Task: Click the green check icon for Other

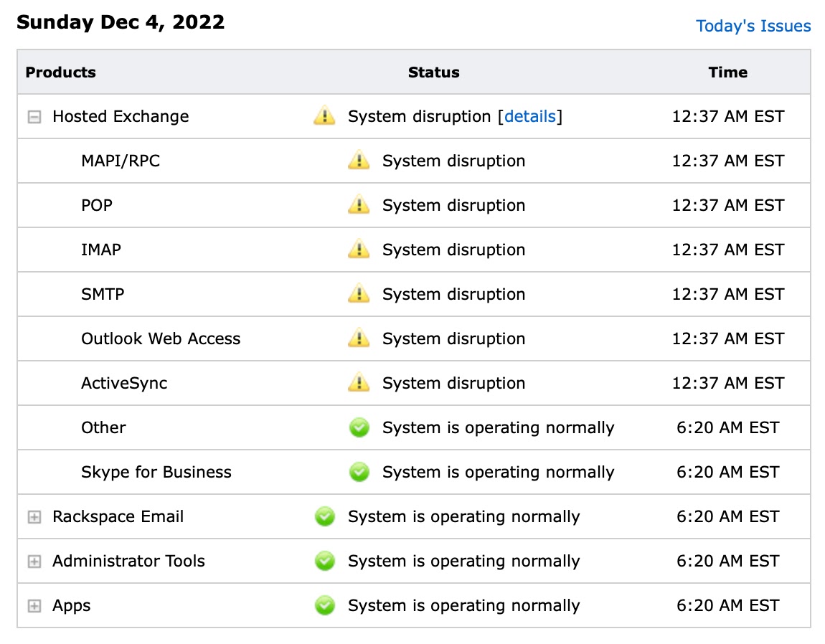Action: point(359,427)
